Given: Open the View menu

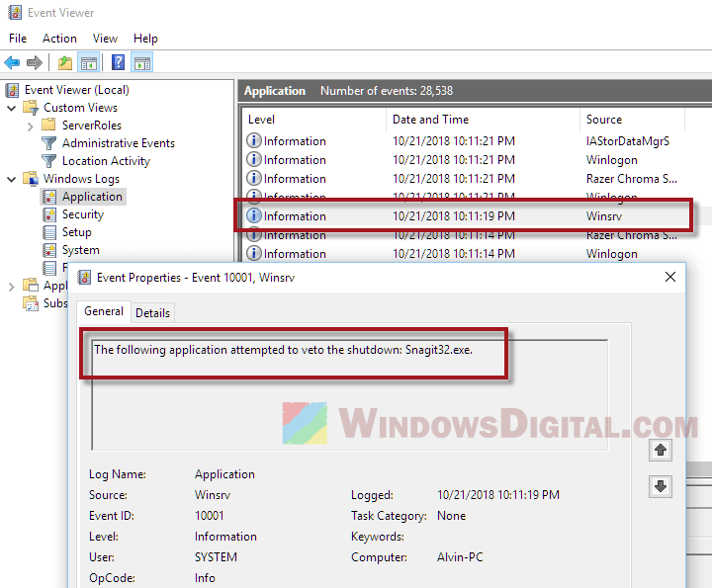Looking at the screenshot, I should click(105, 39).
